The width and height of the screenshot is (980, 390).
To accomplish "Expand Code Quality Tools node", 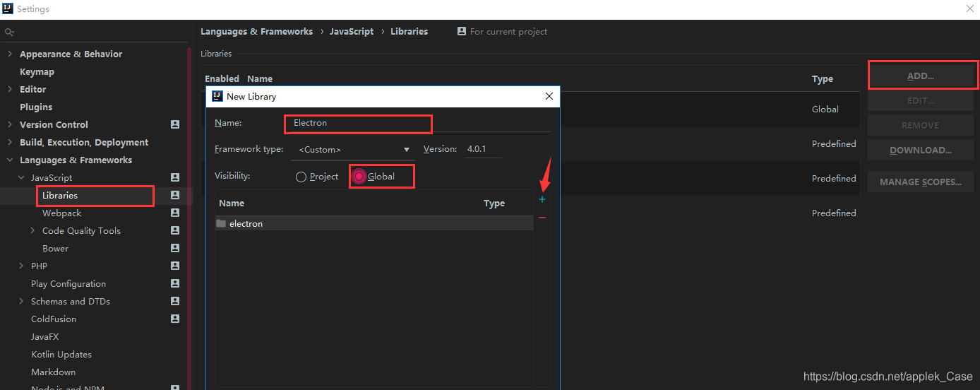I will (32, 230).
